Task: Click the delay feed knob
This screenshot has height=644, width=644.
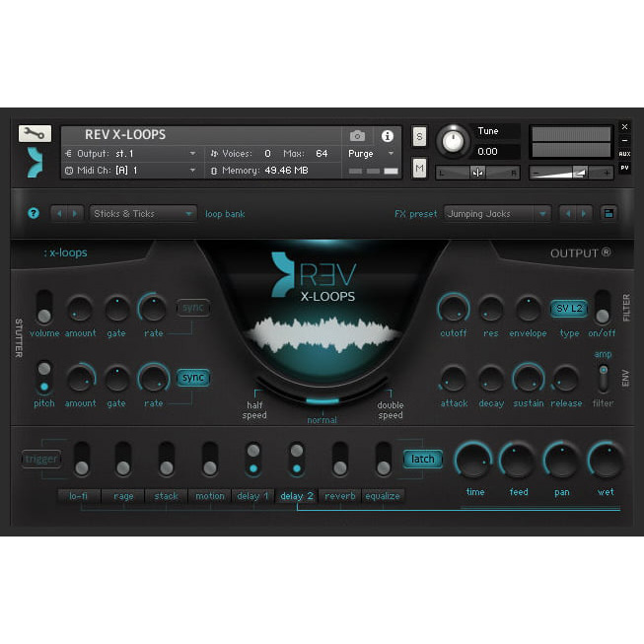Action: point(518,460)
